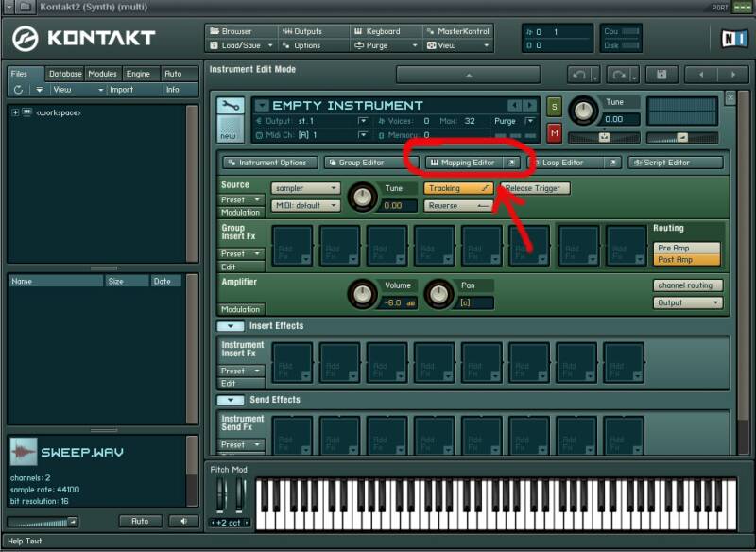Select Pre Amp routing
This screenshot has height=552, width=756.
[x=687, y=248]
